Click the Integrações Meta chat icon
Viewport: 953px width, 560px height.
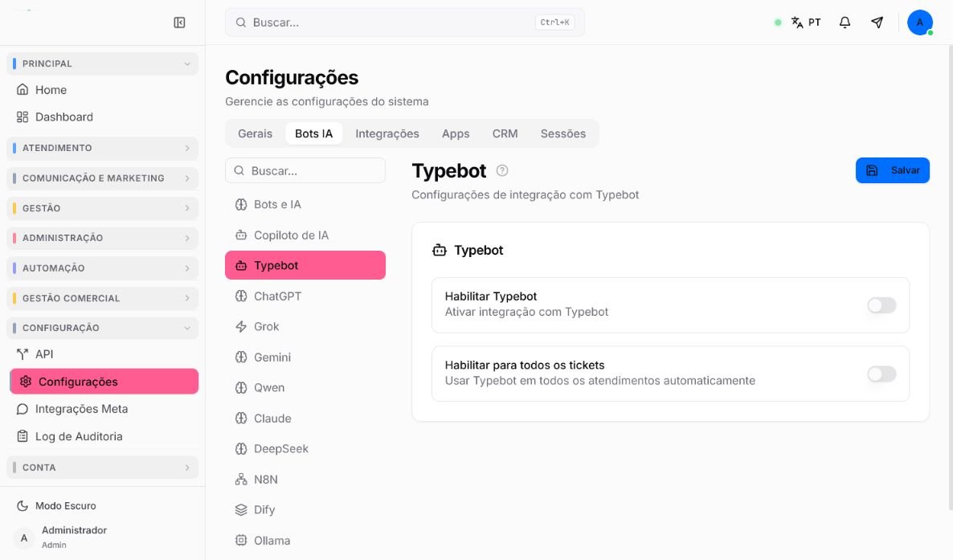click(22, 409)
